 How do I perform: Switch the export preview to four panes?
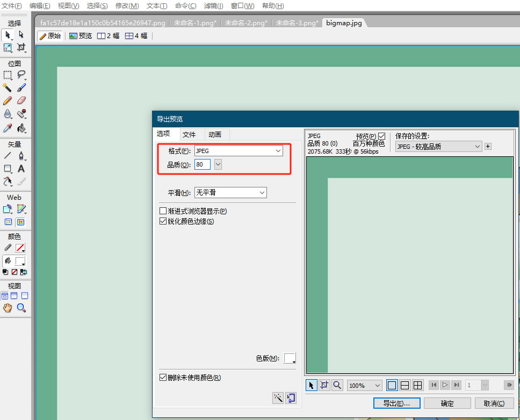pyautogui.click(x=417, y=385)
